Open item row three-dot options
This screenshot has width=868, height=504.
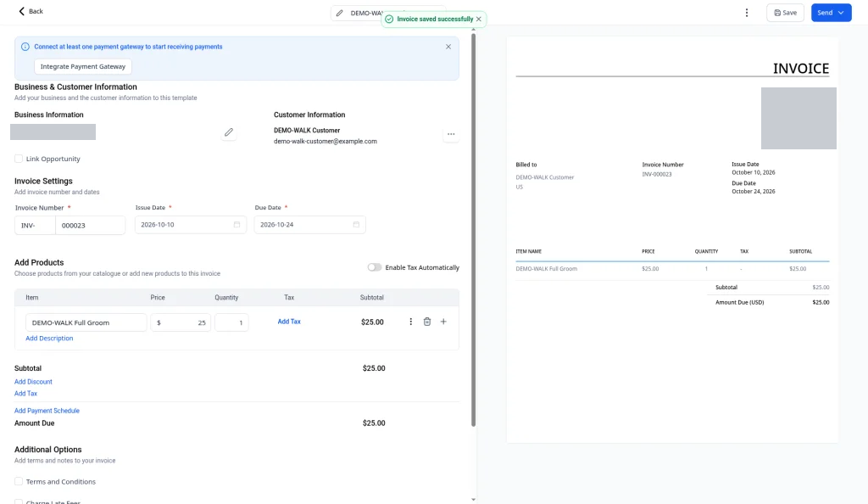[411, 322]
